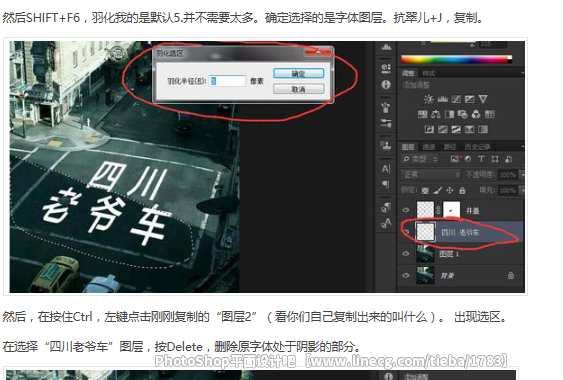This screenshot has width=563, height=380.
Task: Lock transparent pixels of the layer
Action: (x=425, y=190)
